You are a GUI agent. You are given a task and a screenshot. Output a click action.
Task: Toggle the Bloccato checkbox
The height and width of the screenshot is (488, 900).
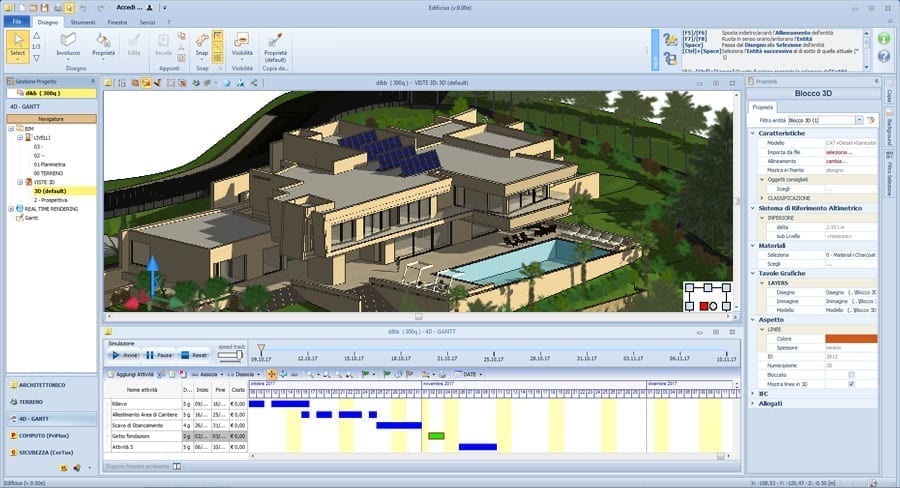point(851,375)
